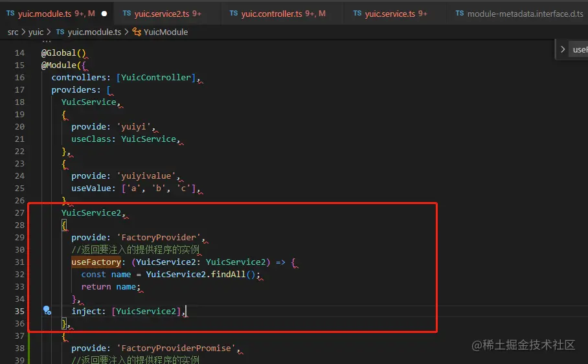This screenshot has height=364, width=588.
Task: Click the TS icon of yuic.module.ts tab
Action: tap(10, 14)
